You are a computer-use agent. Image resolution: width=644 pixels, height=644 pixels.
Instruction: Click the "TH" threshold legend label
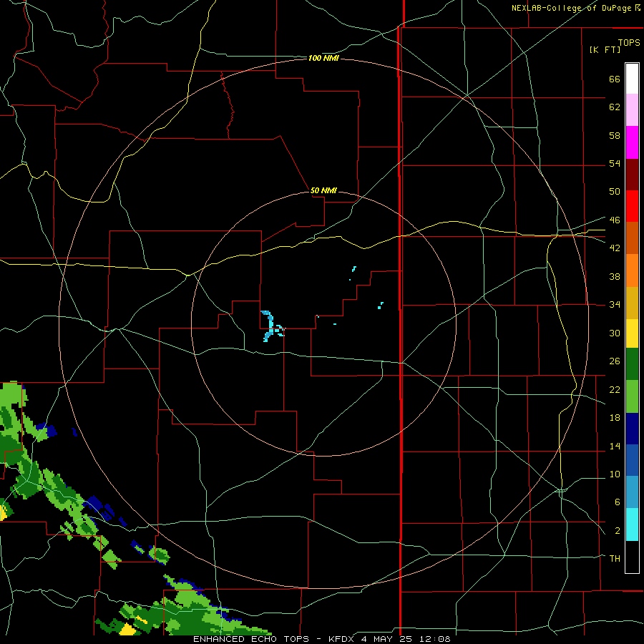[x=615, y=559]
